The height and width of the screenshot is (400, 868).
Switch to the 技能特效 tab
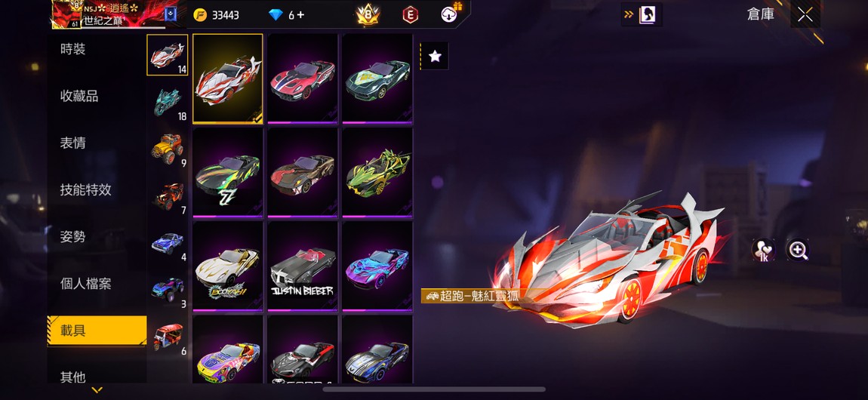(86, 189)
